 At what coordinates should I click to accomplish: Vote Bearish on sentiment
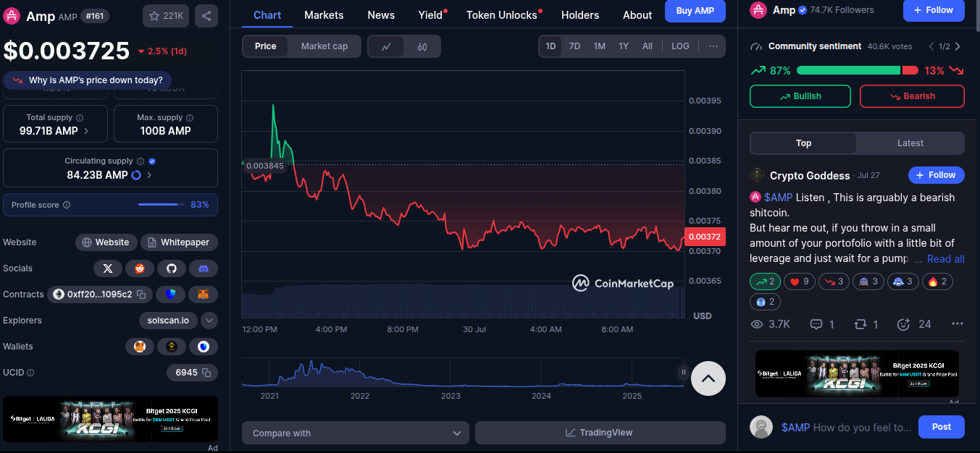[x=912, y=96]
